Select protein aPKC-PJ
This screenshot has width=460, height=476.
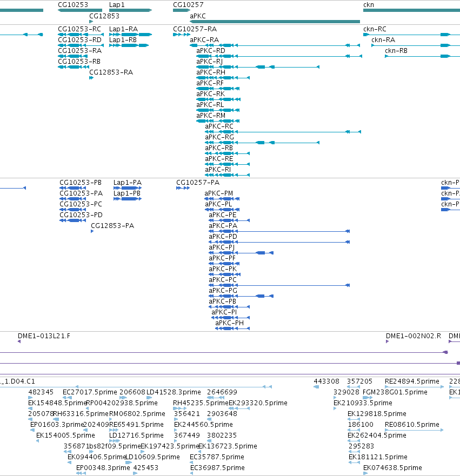[x=241, y=253]
